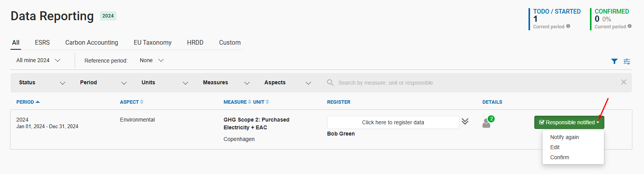Screen dimensions: 644x174
Task: Expand the register row double-chevron icon
Action: click(x=465, y=122)
